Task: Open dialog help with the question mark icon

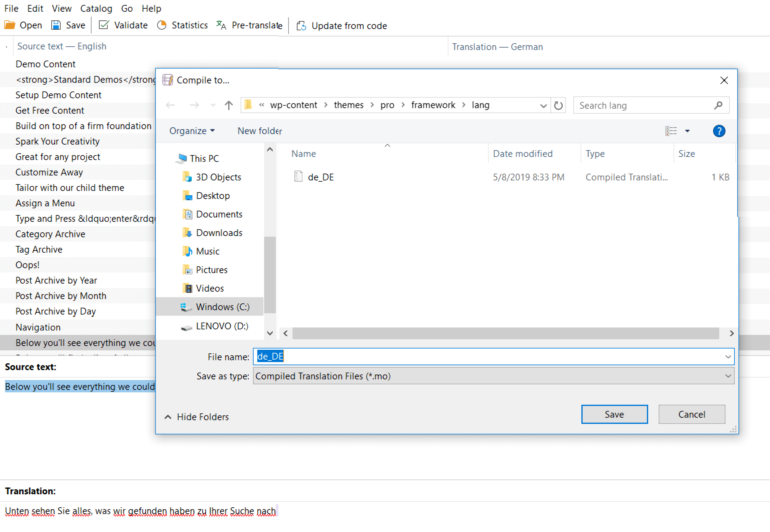Action: pos(719,131)
